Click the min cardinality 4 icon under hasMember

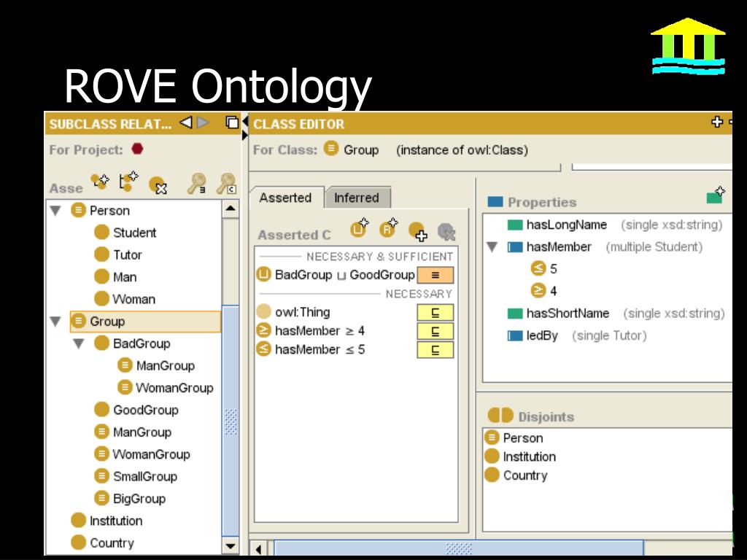click(538, 290)
